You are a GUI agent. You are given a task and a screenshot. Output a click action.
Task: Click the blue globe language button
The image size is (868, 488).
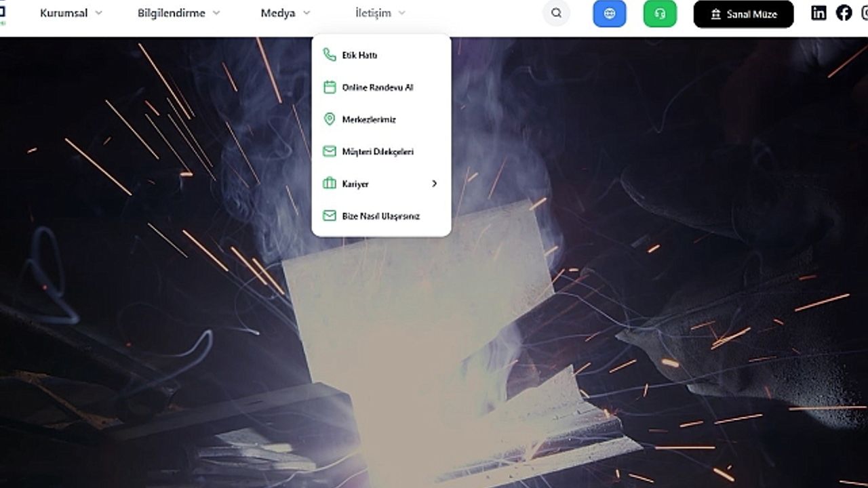coord(609,14)
